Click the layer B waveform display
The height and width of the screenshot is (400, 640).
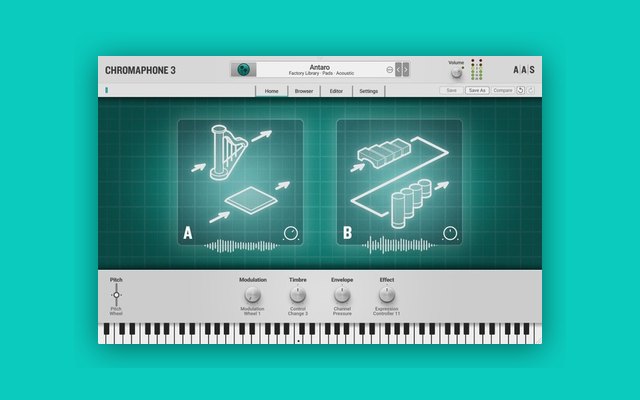pos(399,245)
